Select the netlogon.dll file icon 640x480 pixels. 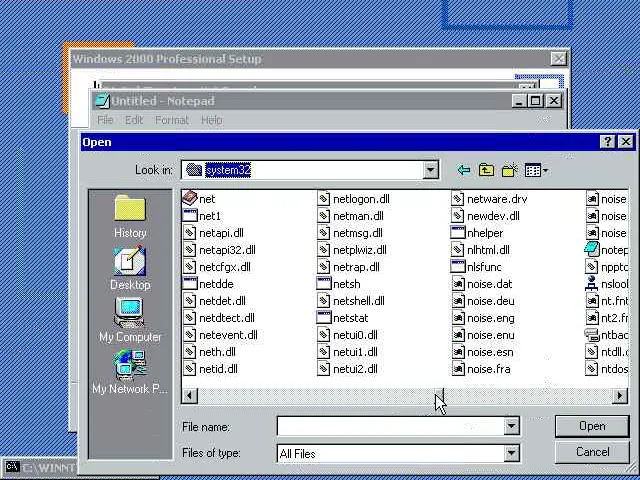[324, 199]
